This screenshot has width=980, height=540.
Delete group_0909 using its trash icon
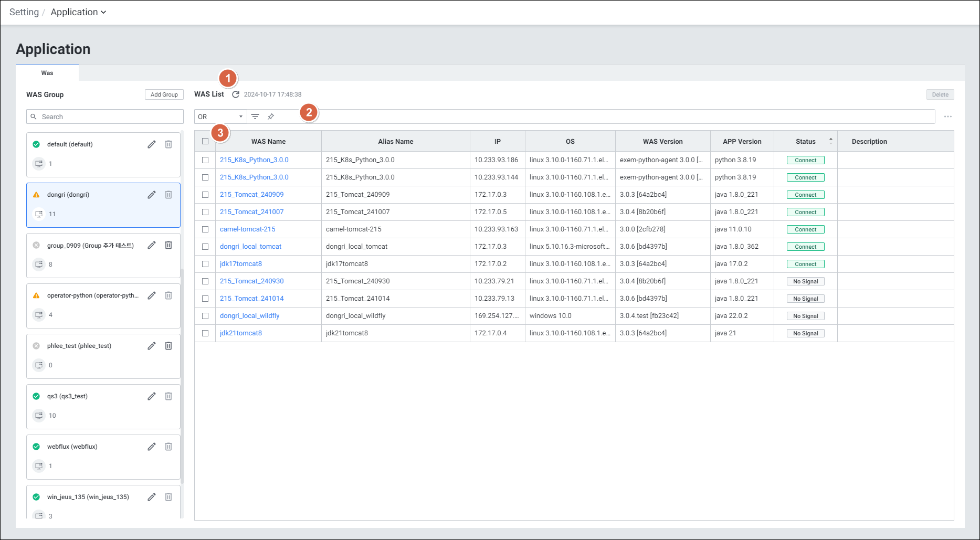click(x=168, y=245)
